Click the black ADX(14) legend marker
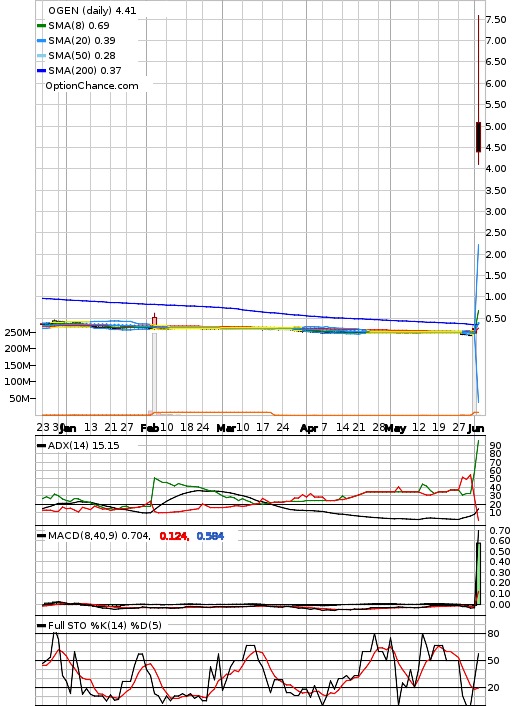Image resolution: width=526 pixels, height=706 pixels. click(x=41, y=446)
